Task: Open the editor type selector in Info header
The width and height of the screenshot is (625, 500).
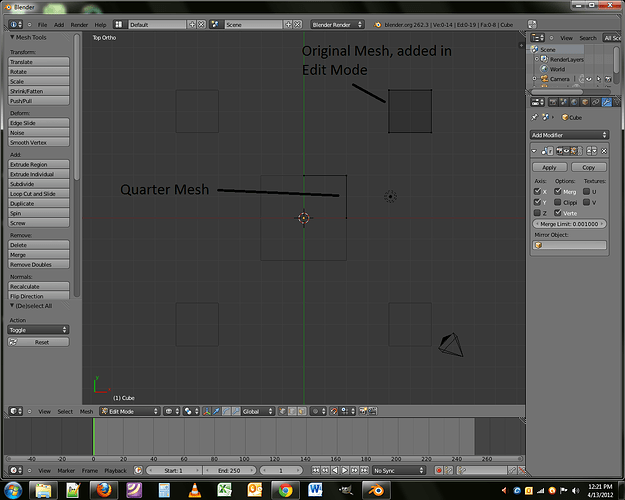Action: [16, 24]
